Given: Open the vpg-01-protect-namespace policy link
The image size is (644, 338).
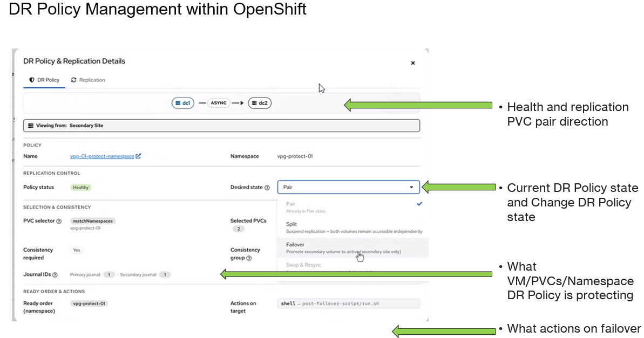Looking at the screenshot, I should [x=102, y=156].
